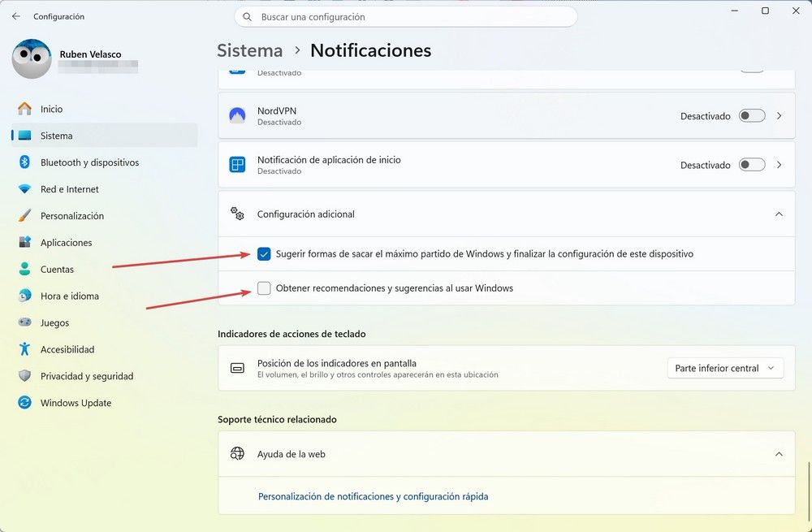This screenshot has width=812, height=532.
Task: Click the Buscar una configuración search field
Action: pos(405,16)
